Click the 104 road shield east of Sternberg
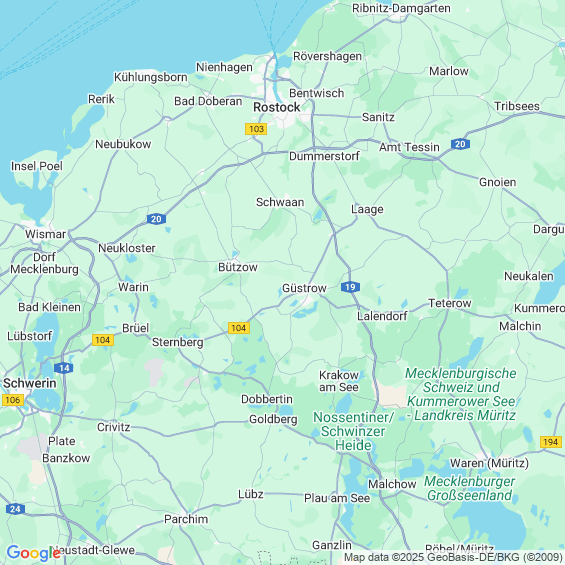Screen dimensions: 565x565 [239, 328]
